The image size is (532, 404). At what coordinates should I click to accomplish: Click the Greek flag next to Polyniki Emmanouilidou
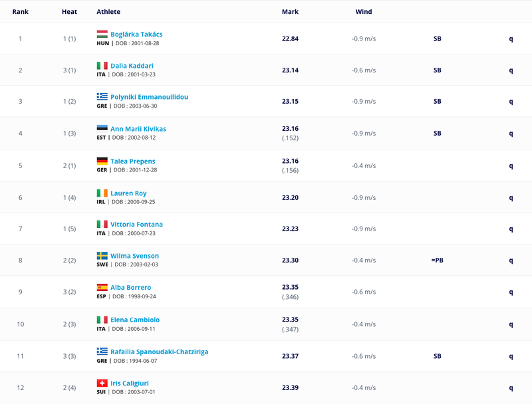pos(102,96)
